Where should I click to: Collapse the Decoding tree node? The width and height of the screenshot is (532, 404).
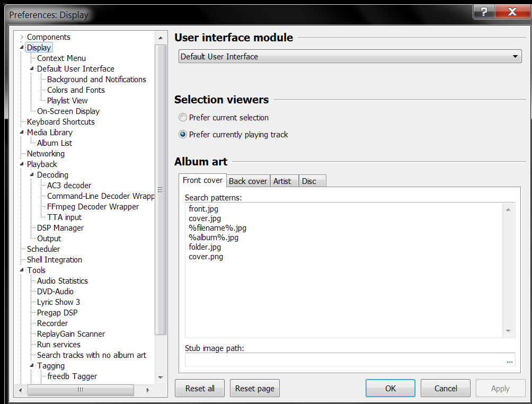pyautogui.click(x=32, y=175)
